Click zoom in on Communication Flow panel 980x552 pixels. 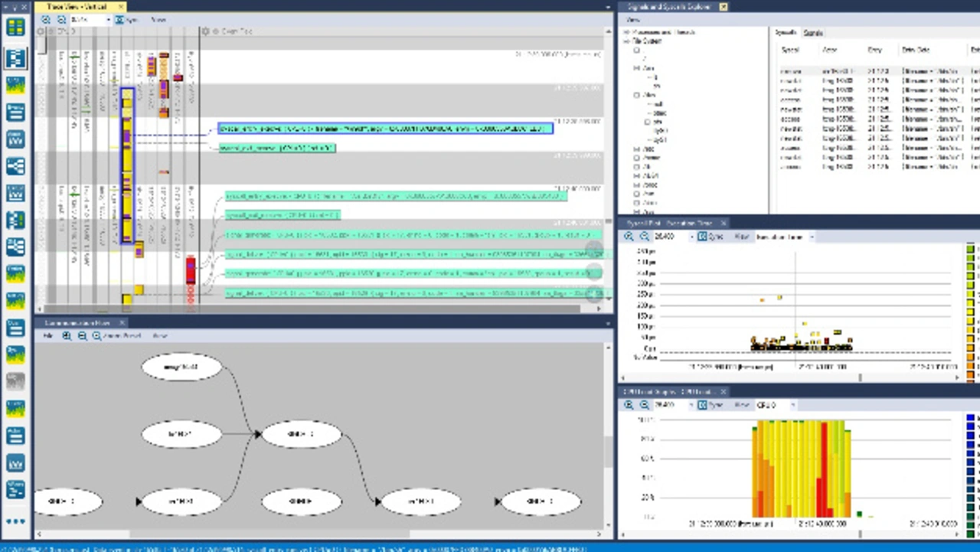pos(67,336)
